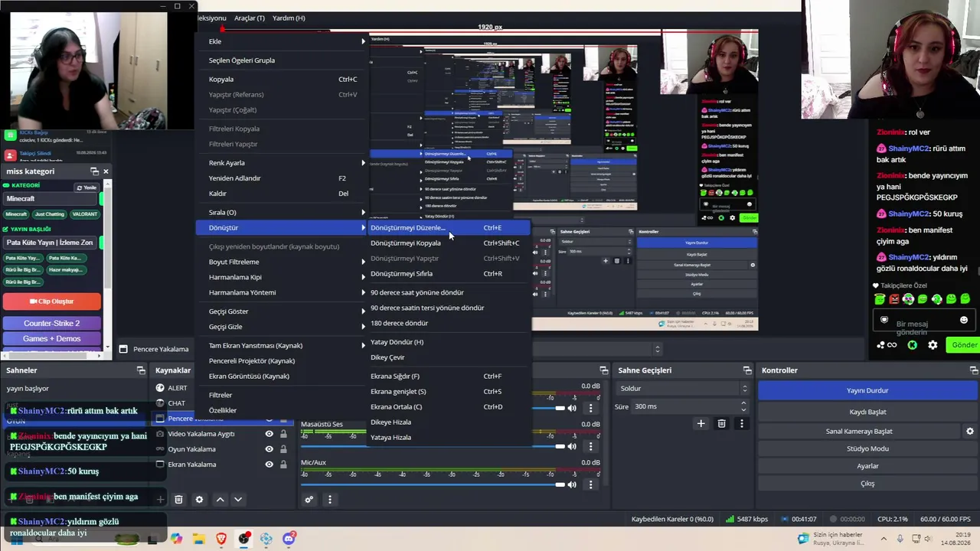Image resolution: width=980 pixels, height=551 pixels.
Task: Undock the miss kategori panel
Action: 94,171
